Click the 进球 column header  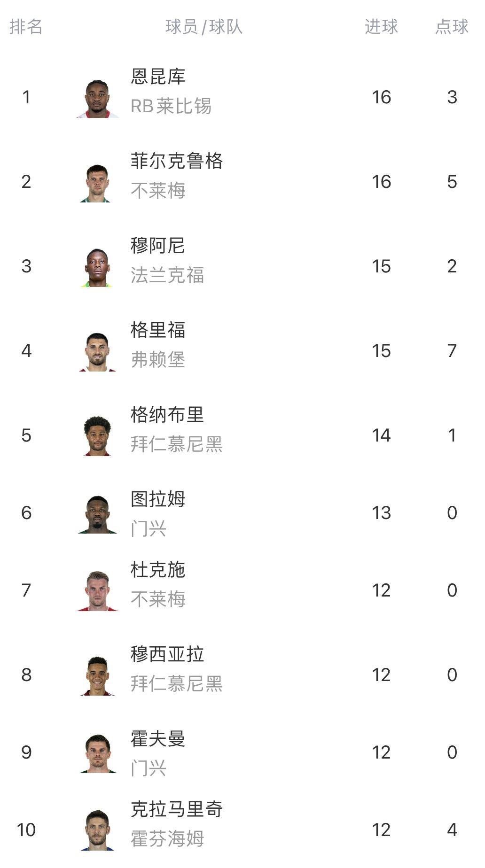coord(381,27)
